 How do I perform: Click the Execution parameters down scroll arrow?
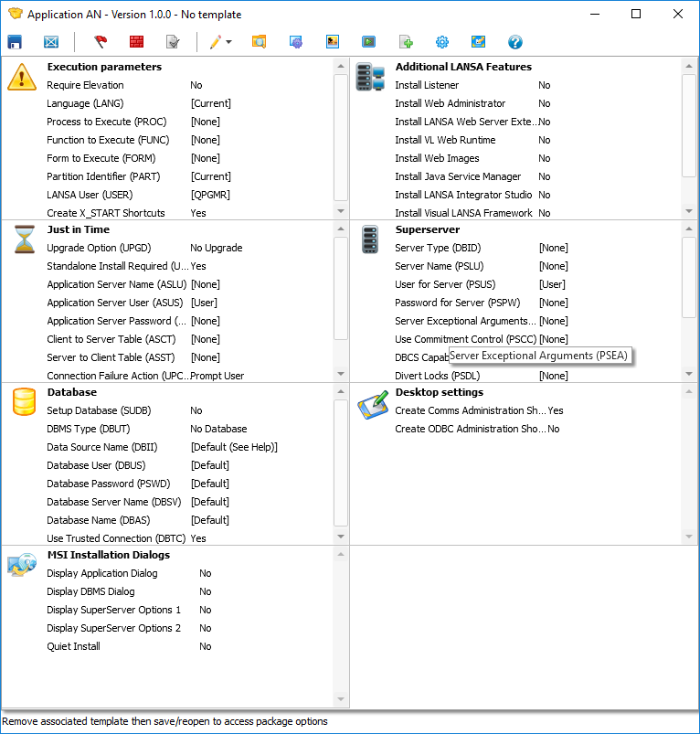coord(341,211)
